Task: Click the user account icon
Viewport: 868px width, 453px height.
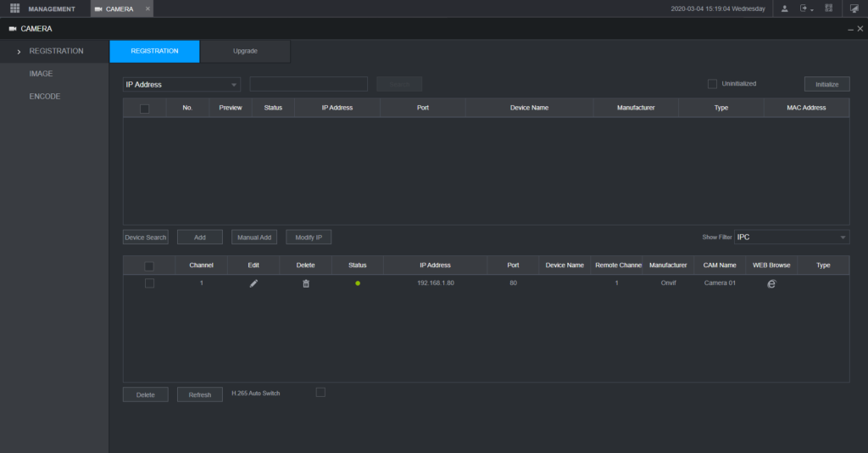Action: [x=784, y=8]
